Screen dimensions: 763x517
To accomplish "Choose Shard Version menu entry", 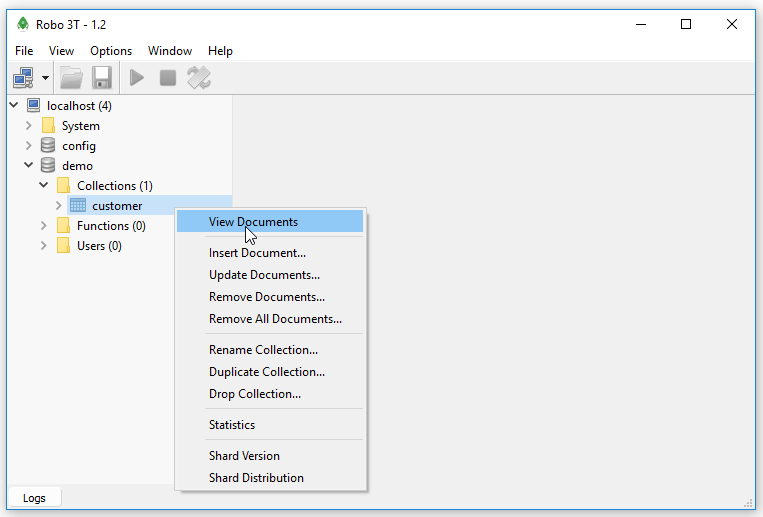I will [x=270, y=456].
